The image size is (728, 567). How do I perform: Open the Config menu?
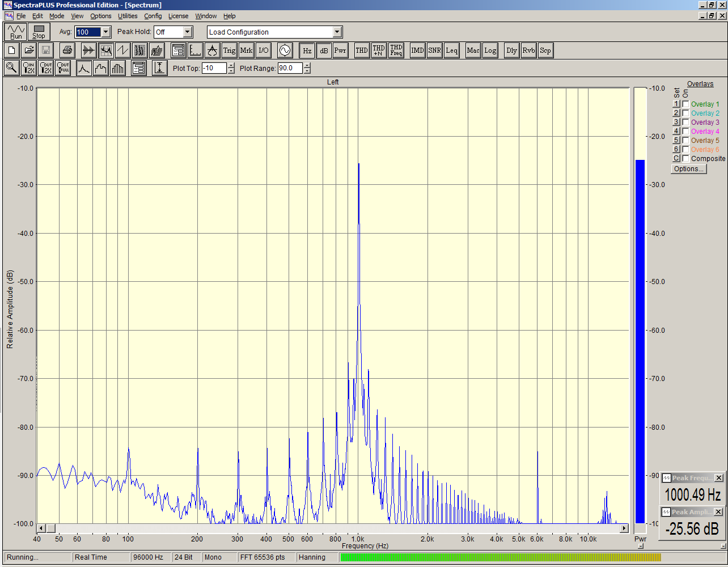[x=153, y=16]
